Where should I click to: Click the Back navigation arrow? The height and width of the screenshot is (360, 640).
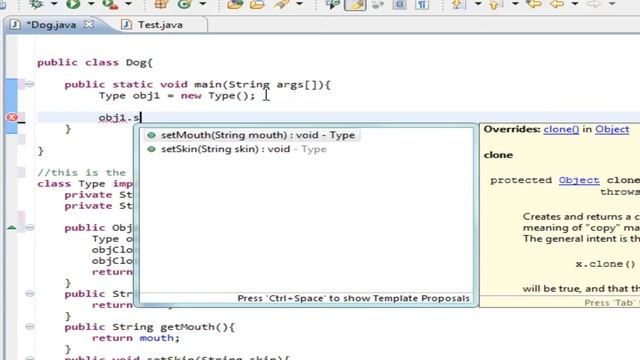558,4
